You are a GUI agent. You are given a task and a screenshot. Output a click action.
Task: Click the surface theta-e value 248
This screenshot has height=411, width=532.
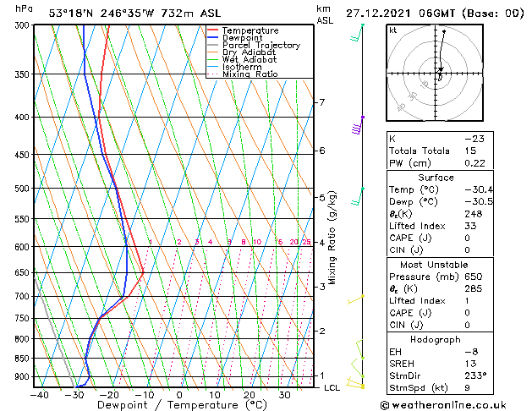tap(474, 214)
